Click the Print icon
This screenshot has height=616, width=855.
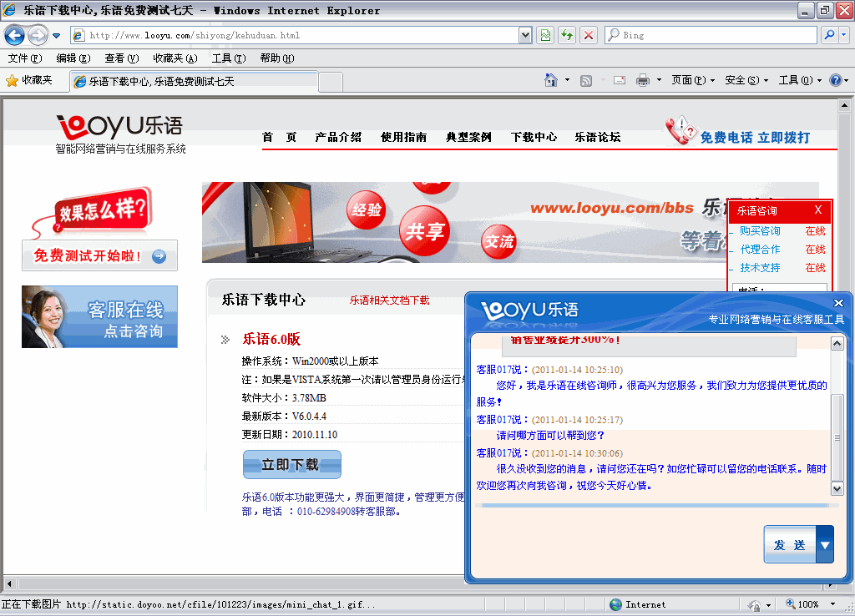tap(643, 81)
